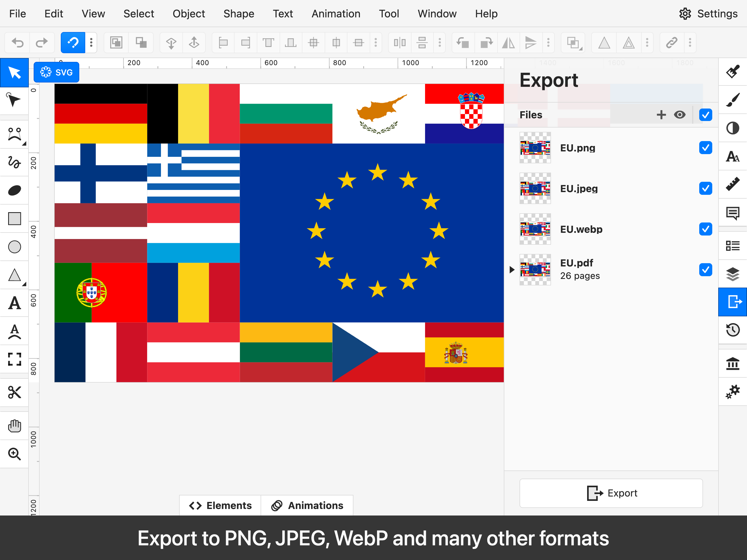Select the rectangle shape tool

click(14, 219)
